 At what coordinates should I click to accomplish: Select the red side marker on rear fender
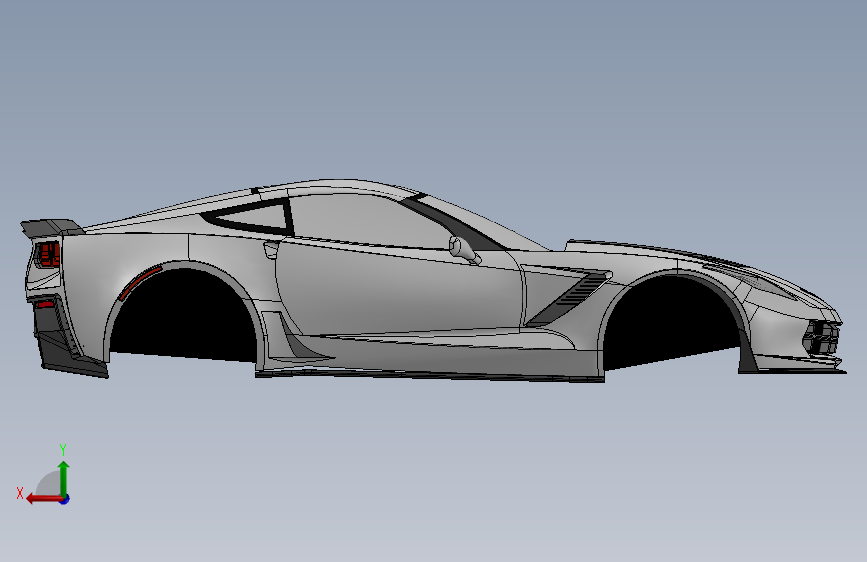click(x=139, y=282)
